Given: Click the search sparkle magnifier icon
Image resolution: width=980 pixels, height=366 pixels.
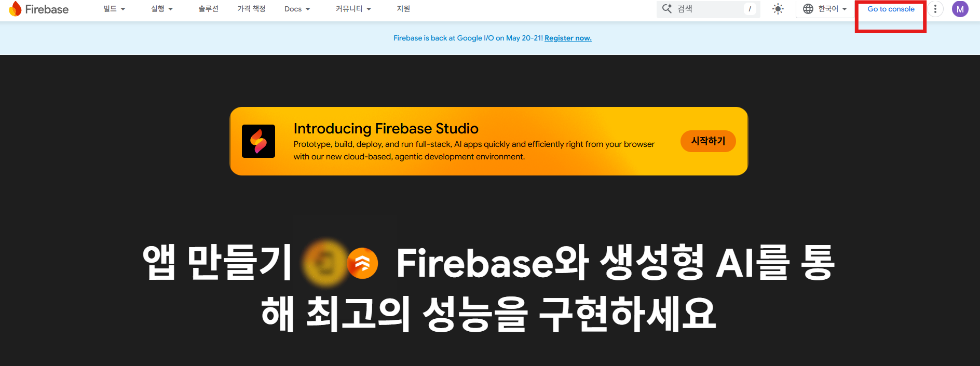Looking at the screenshot, I should pos(667,8).
